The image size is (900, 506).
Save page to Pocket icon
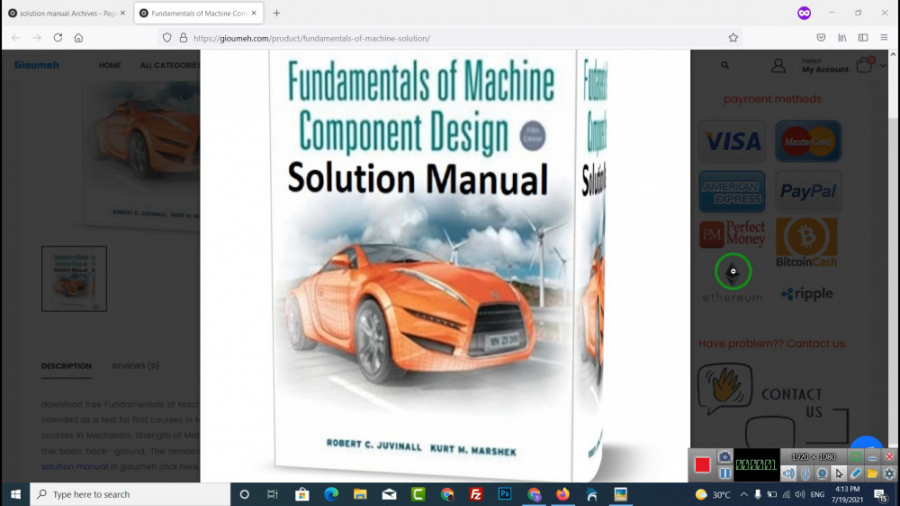point(821,38)
